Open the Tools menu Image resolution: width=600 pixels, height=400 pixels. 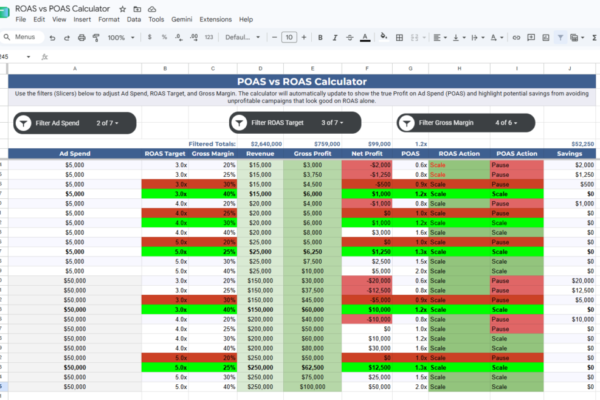pyautogui.click(x=156, y=20)
